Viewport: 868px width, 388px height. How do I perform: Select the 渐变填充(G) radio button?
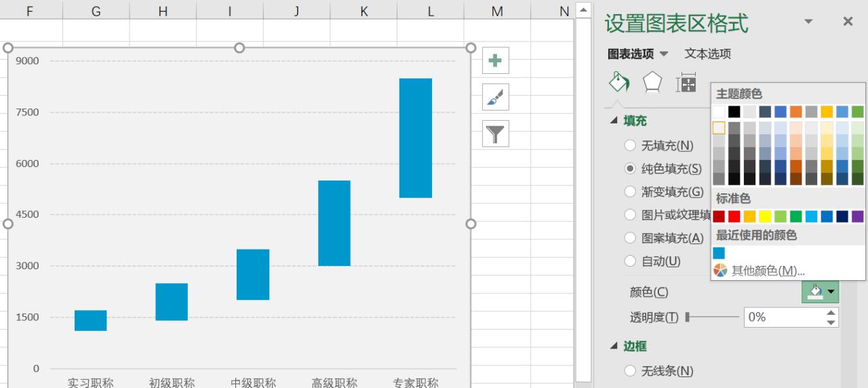pyautogui.click(x=630, y=191)
